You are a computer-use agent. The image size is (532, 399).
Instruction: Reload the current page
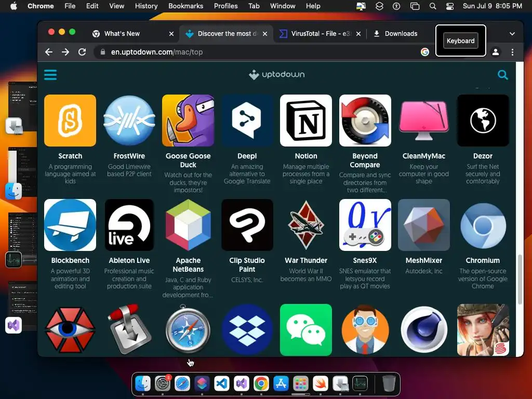pos(82,52)
